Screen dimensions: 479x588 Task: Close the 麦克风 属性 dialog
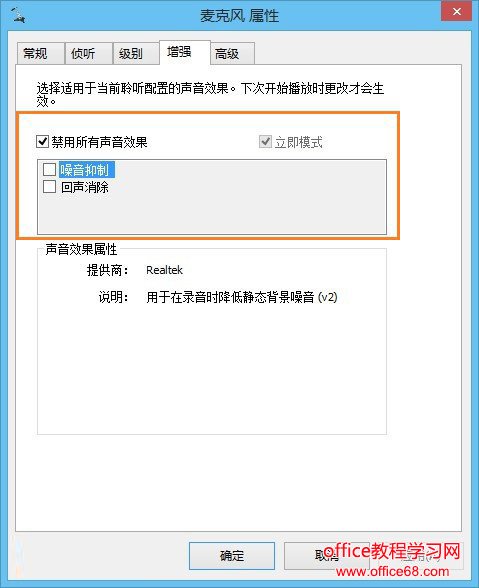tap(456, 11)
